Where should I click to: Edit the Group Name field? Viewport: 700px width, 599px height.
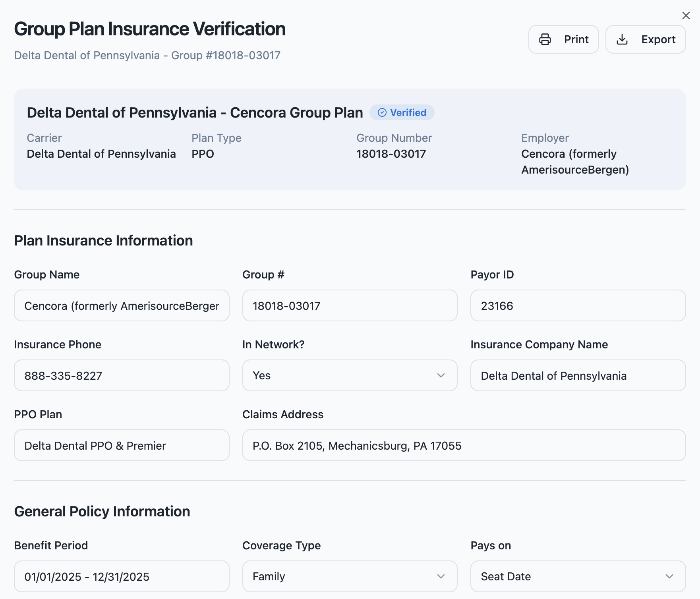pos(122,305)
